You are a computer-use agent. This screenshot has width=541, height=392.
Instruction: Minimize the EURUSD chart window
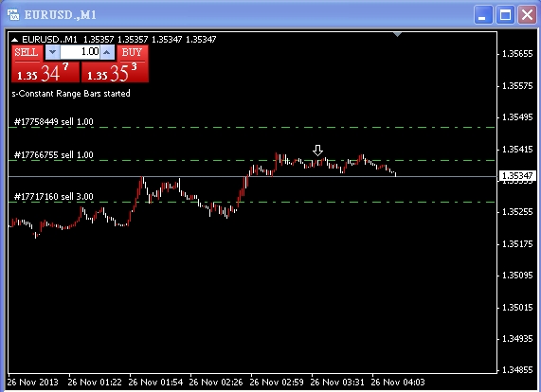click(x=483, y=15)
